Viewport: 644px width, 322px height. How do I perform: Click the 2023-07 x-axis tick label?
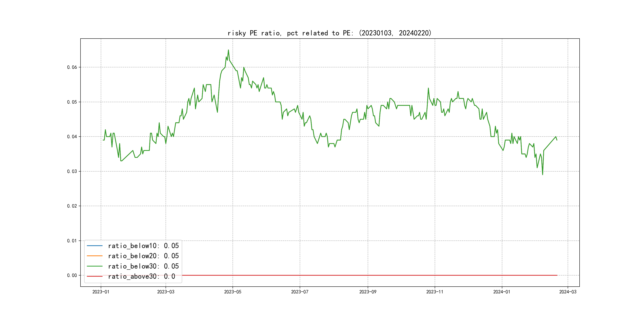coord(300,292)
